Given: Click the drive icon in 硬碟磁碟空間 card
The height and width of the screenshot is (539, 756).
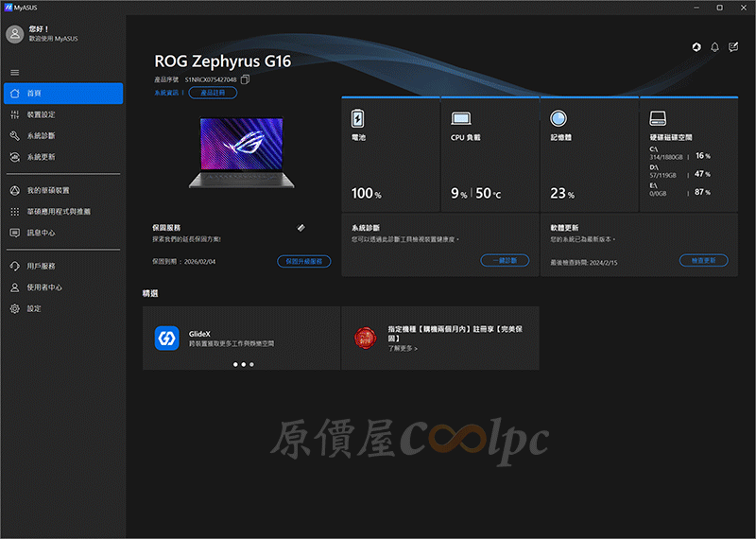Looking at the screenshot, I should click(x=658, y=118).
